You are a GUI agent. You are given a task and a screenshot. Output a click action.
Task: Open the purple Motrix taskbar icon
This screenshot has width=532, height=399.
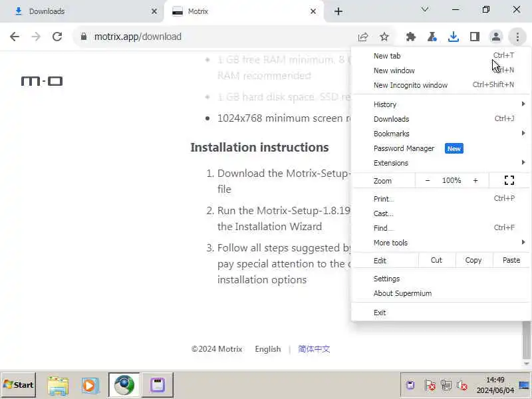(x=158, y=385)
